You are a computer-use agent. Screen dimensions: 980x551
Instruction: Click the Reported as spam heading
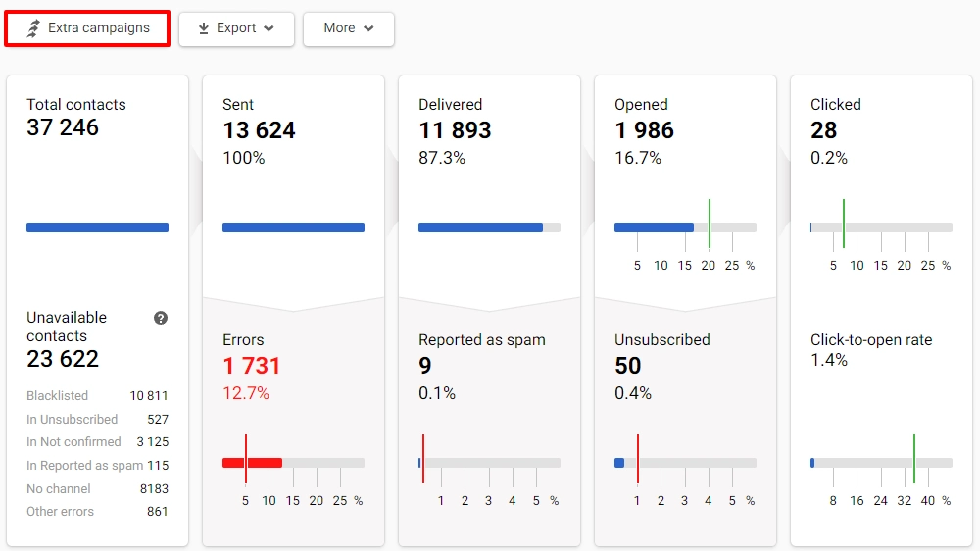pos(482,339)
